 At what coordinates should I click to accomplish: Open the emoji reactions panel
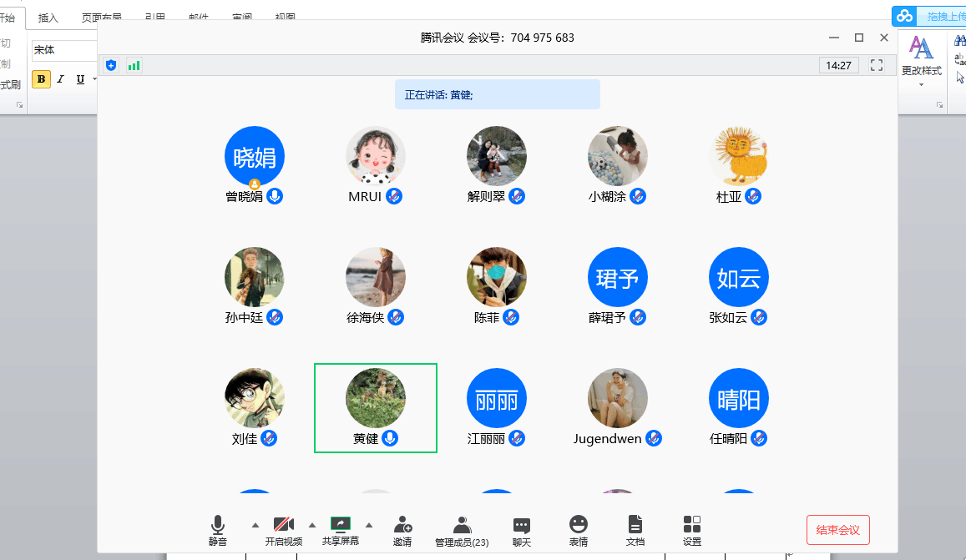pos(578,530)
